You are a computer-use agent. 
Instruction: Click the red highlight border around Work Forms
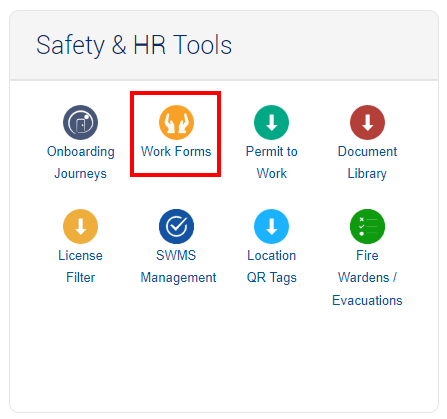(176, 93)
